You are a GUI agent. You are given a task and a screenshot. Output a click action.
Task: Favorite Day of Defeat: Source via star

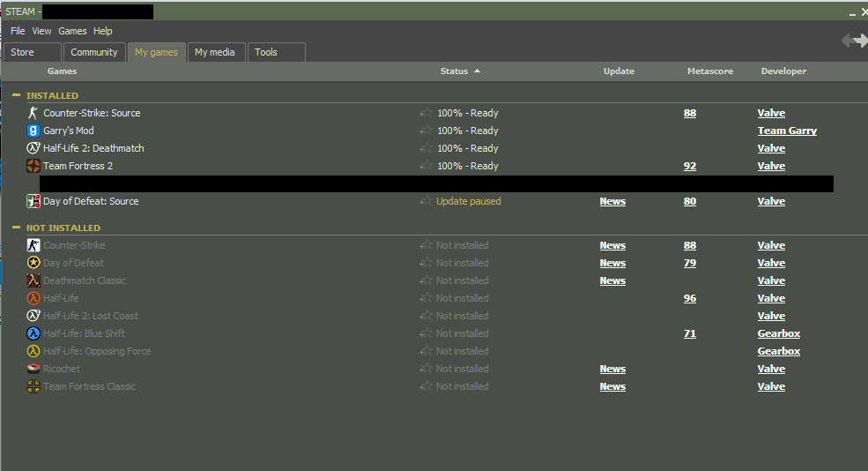tap(426, 201)
